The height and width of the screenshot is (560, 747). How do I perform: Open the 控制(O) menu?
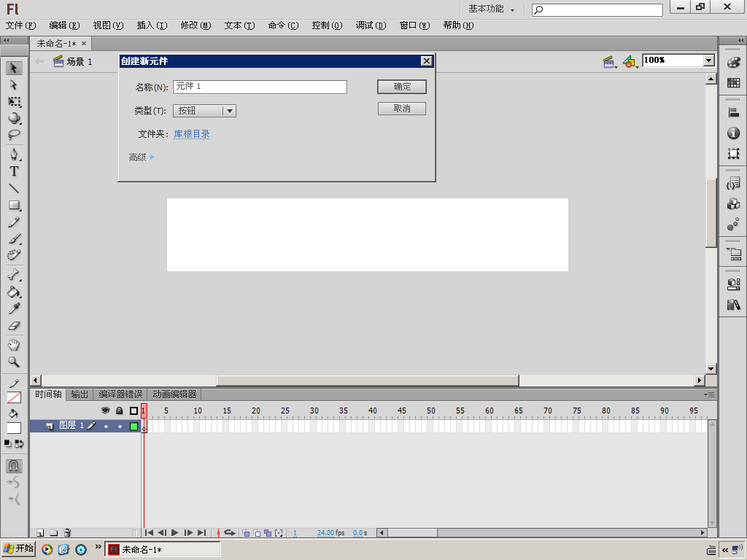coord(327,26)
